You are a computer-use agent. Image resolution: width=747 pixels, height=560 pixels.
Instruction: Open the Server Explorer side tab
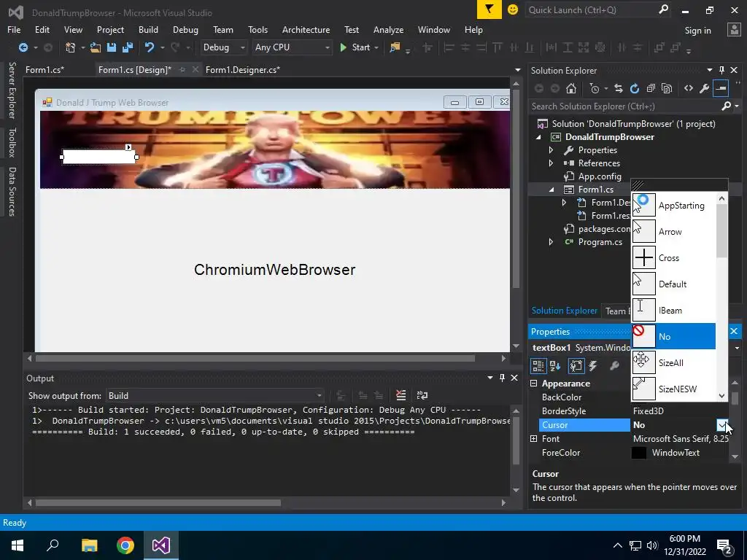click(x=12, y=90)
